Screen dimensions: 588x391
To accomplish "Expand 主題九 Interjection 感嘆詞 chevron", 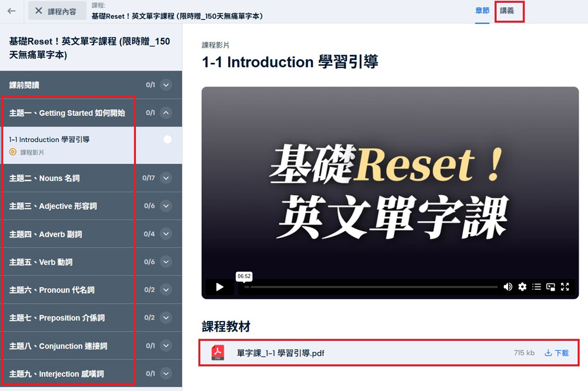I will pyautogui.click(x=166, y=373).
